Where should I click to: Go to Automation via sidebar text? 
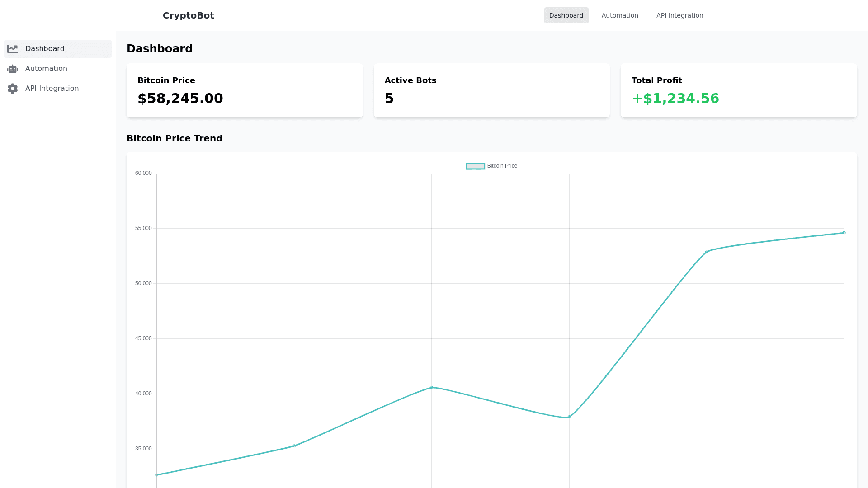pos(46,69)
